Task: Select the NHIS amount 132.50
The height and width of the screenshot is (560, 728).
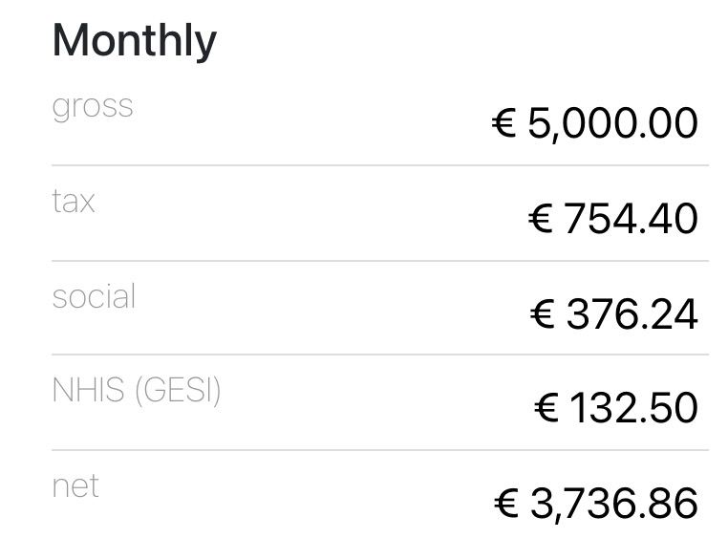Action: point(633,408)
